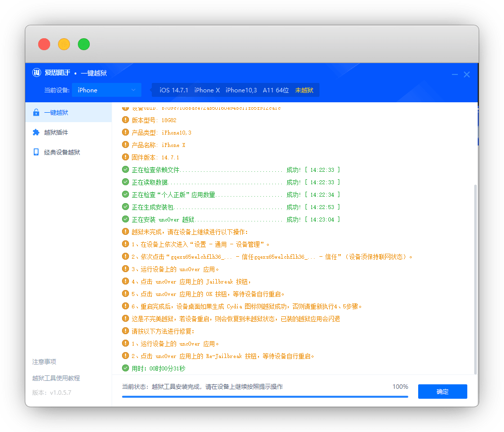Click the macOS green zoom button
This screenshot has height=432, width=504.
pyautogui.click(x=84, y=44)
